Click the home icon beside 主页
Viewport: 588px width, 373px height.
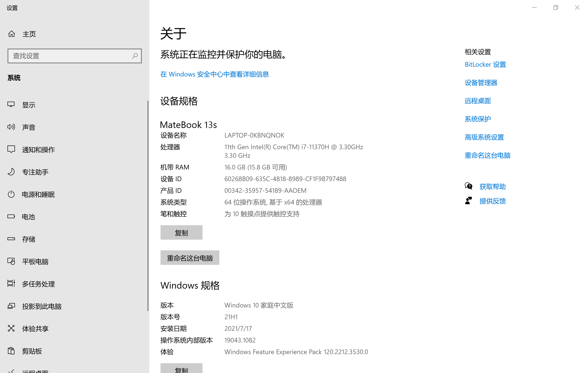pos(11,34)
